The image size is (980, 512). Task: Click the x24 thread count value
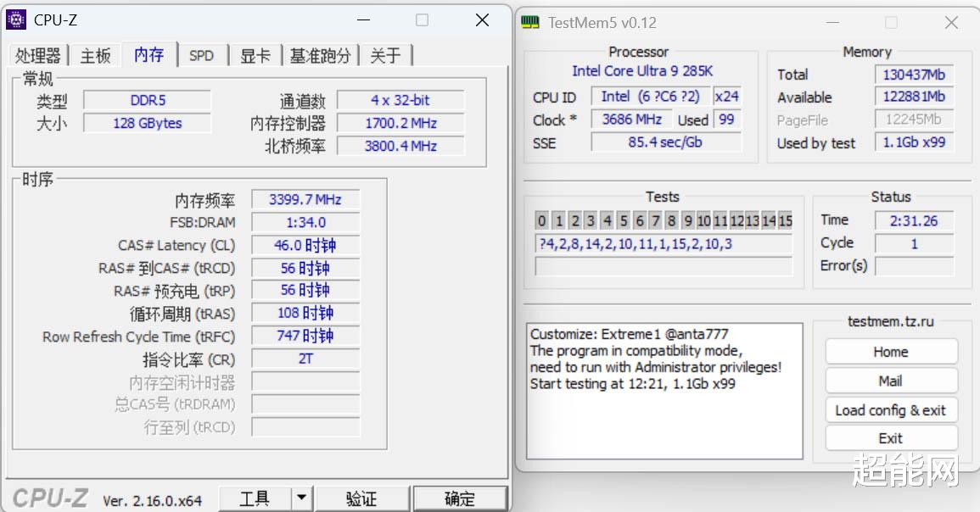(727, 96)
